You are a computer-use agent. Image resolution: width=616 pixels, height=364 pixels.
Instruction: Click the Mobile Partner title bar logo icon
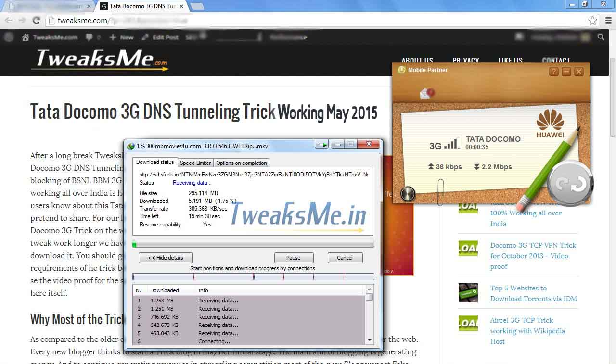[401, 70]
